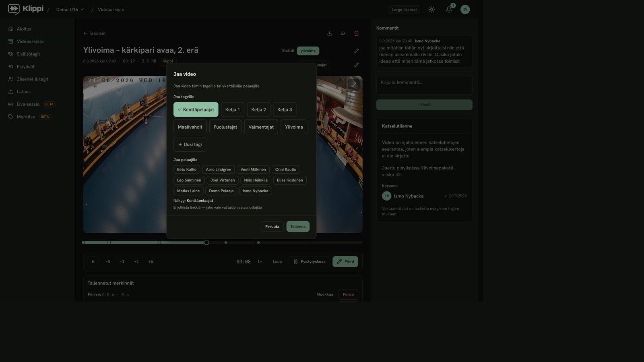
Task: Go to Aloitus in sidebar
Action: tap(24, 29)
